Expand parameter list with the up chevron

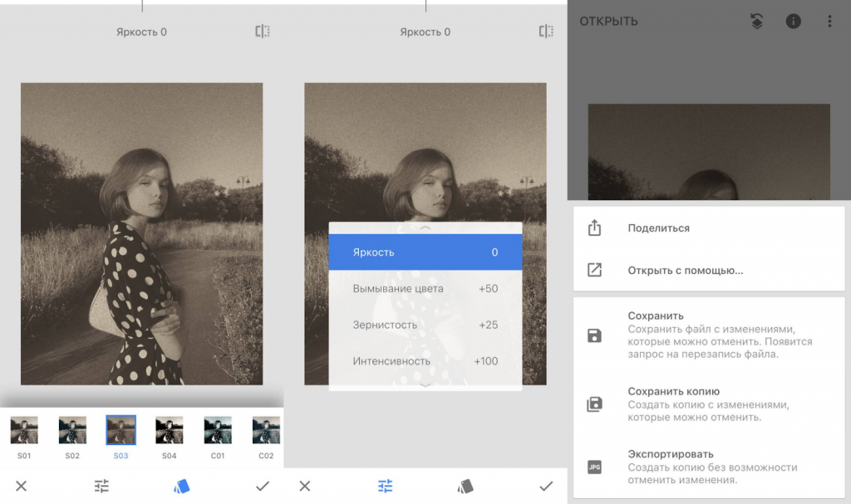425,228
